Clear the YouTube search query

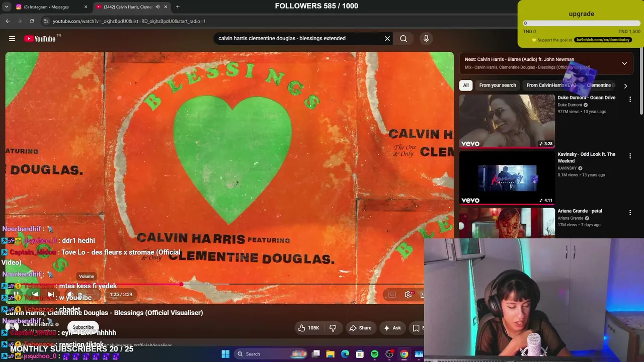tap(387, 39)
